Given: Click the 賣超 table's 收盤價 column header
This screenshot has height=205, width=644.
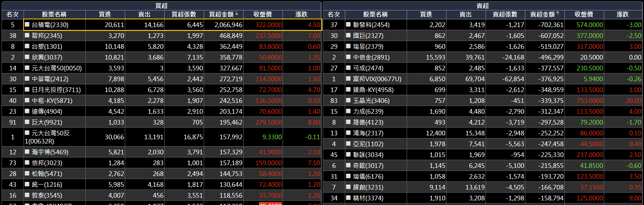Looking at the screenshot, I should point(584,14).
